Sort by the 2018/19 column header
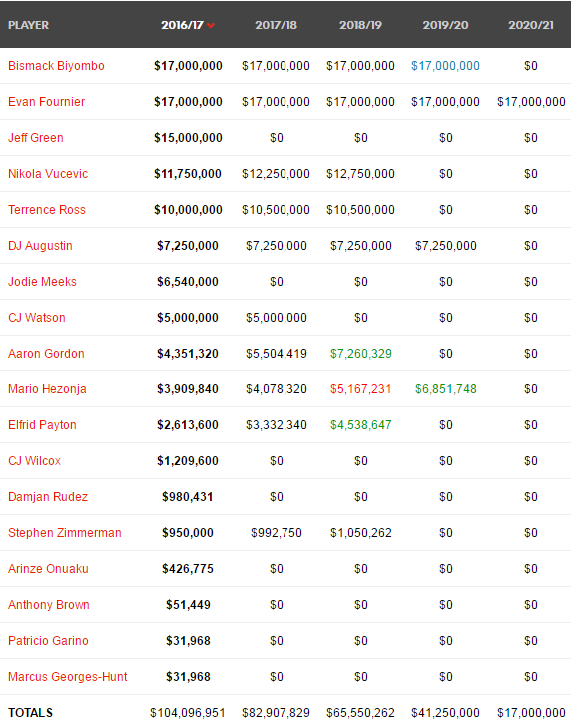The width and height of the screenshot is (571, 728). 360,25
